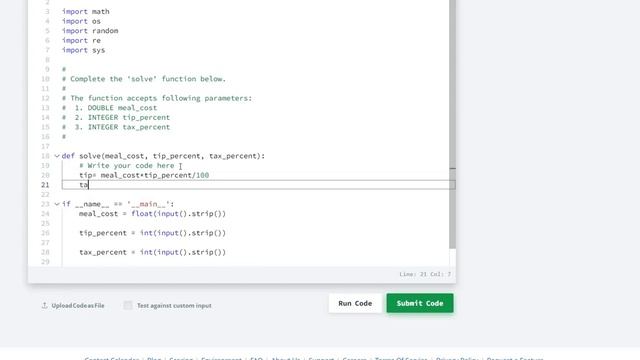
Task: Click the '# Write your code here' comment
Action: 127,166
